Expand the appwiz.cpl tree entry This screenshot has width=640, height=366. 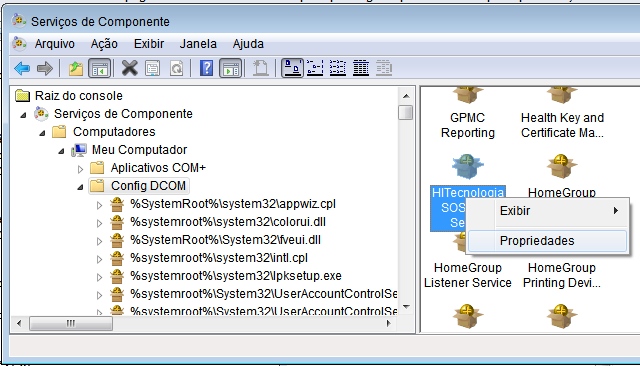click(99, 205)
